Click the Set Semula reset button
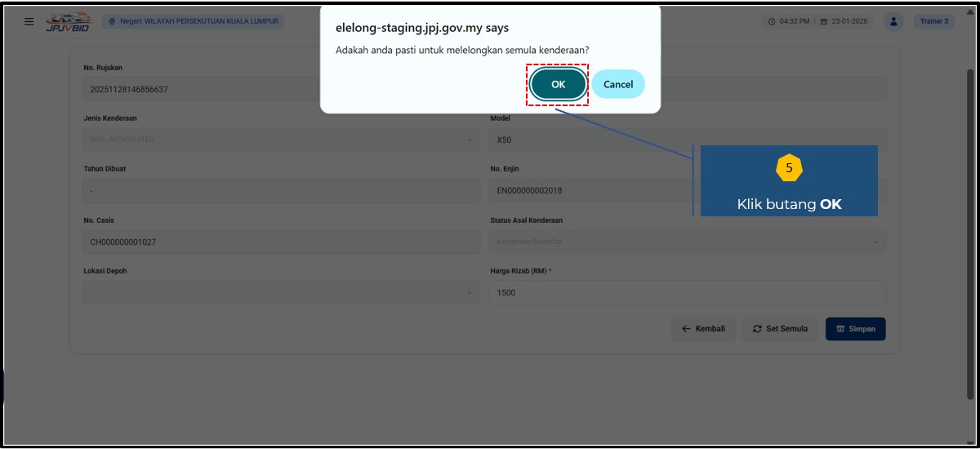This screenshot has height=449, width=980. click(780, 329)
